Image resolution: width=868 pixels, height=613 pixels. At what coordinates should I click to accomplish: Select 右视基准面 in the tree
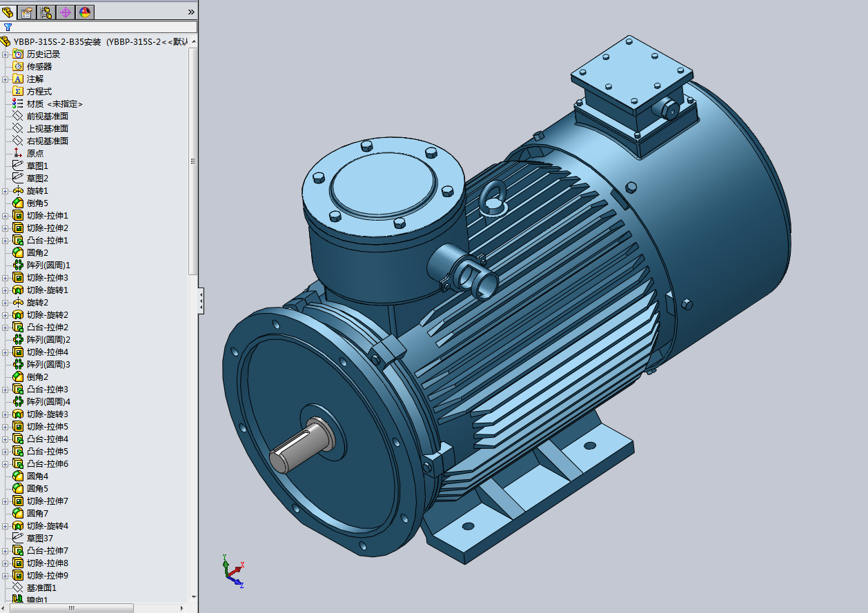tap(48, 141)
